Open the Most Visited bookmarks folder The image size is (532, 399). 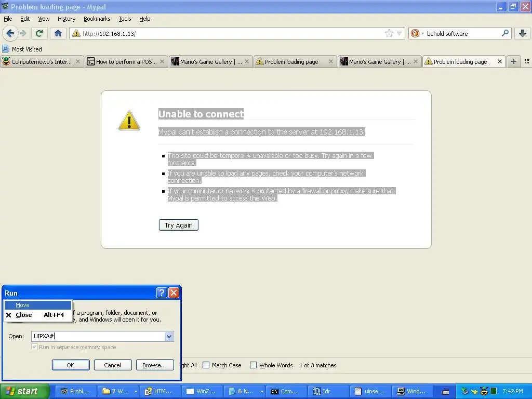tap(22, 49)
